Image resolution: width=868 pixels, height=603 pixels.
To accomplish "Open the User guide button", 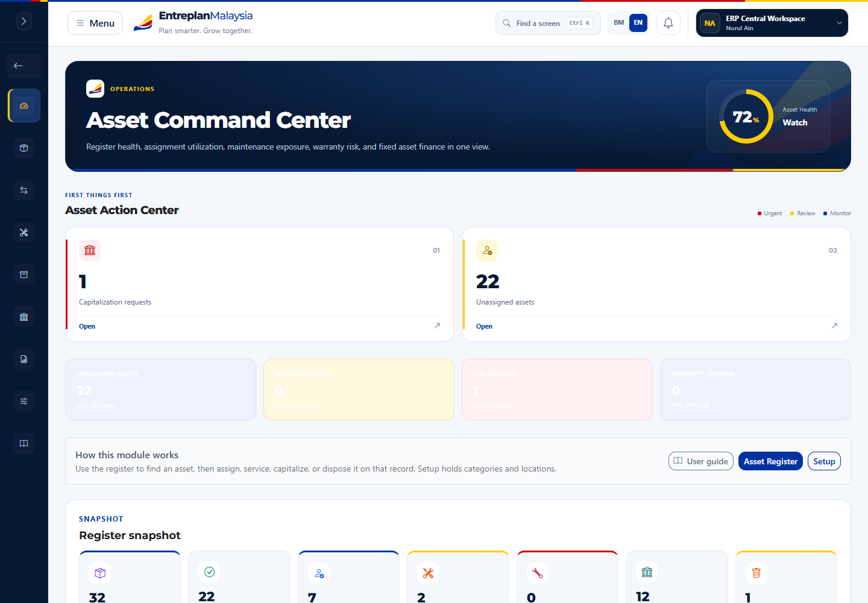I will (701, 461).
